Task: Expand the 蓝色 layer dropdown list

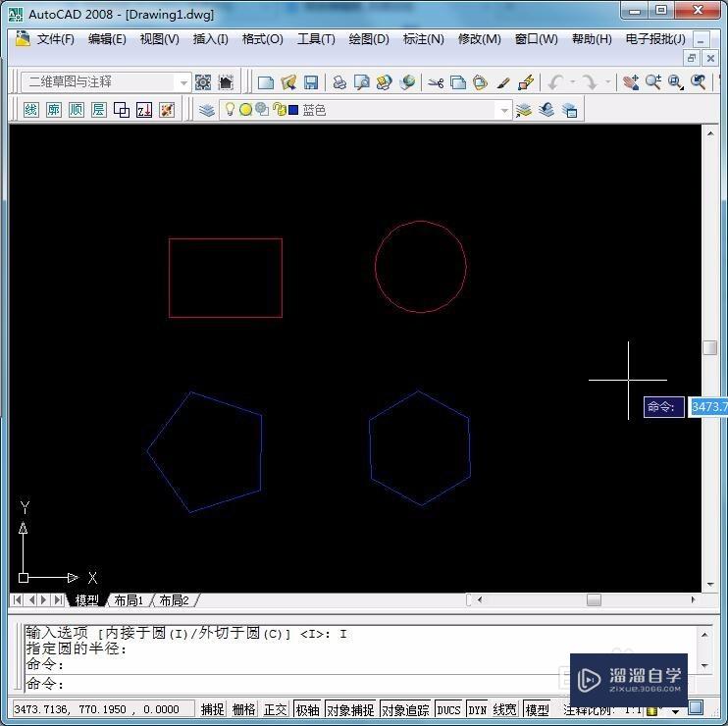Action: (x=504, y=111)
